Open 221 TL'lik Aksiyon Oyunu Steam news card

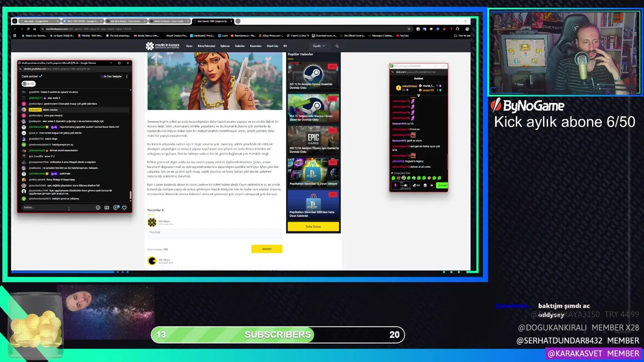313,77
